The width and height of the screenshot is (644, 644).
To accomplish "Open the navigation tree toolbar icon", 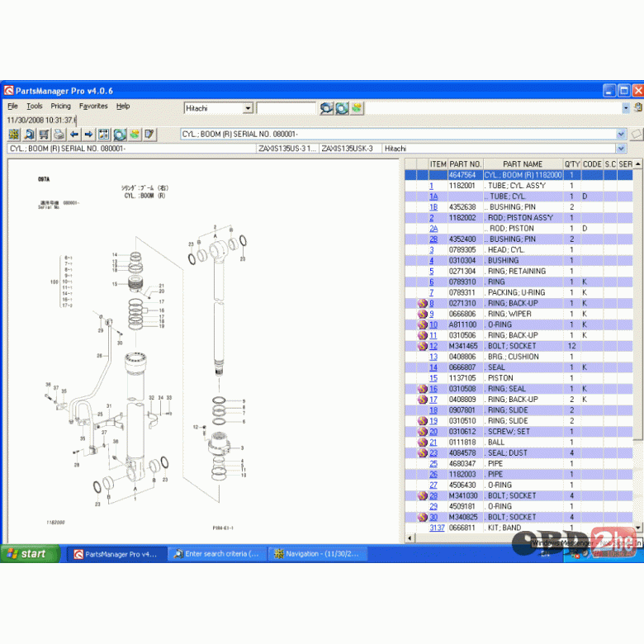I will pos(14,135).
